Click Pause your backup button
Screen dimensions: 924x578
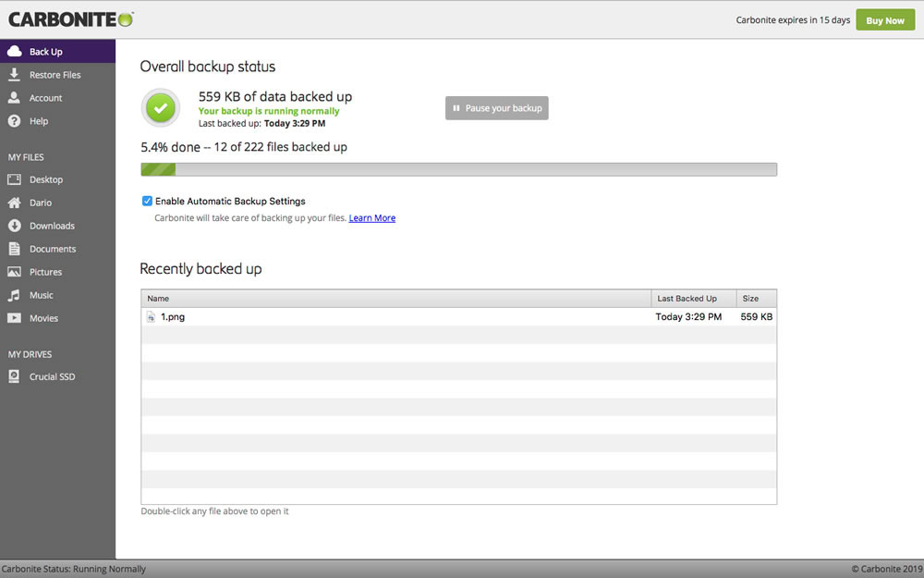point(497,108)
